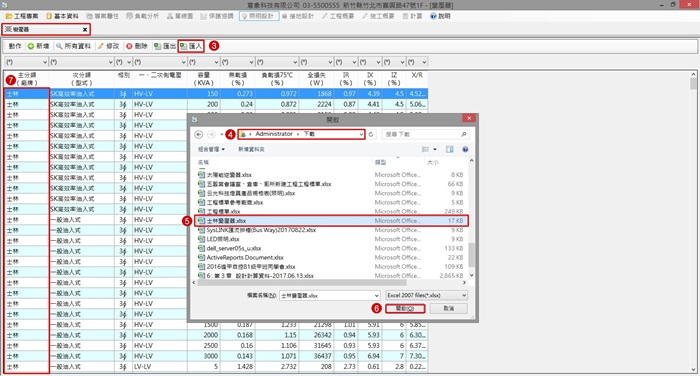
Task: Open the 計算 menu
Action: [x=412, y=16]
